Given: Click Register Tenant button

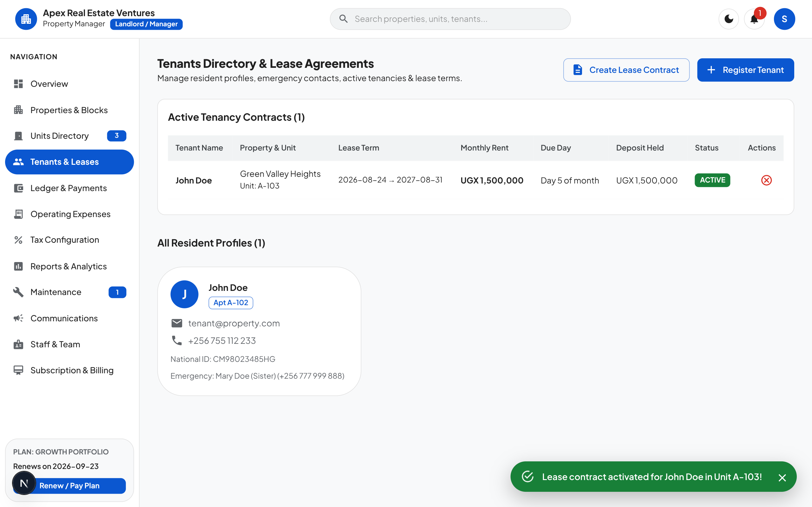Looking at the screenshot, I should [746, 70].
